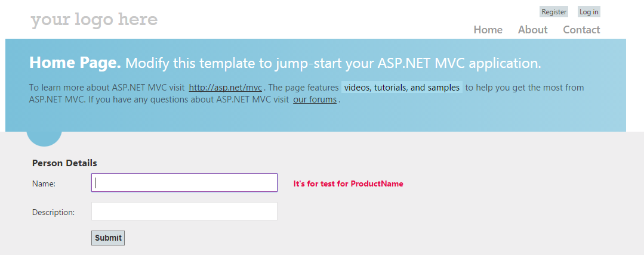Select the Contact navigation item
This screenshot has width=644, height=255.
point(581,30)
